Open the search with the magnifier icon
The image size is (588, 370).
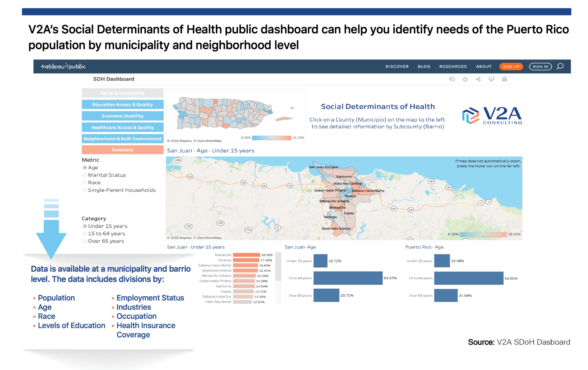click(560, 66)
